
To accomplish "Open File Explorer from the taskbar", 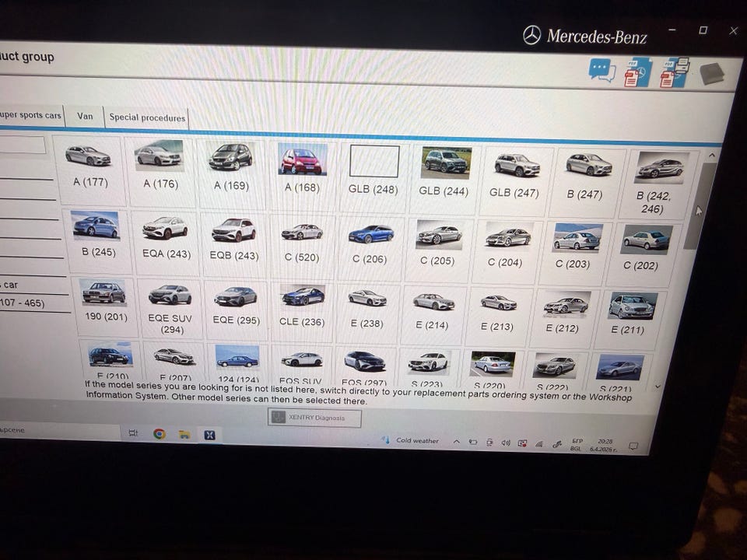I will coord(184,434).
